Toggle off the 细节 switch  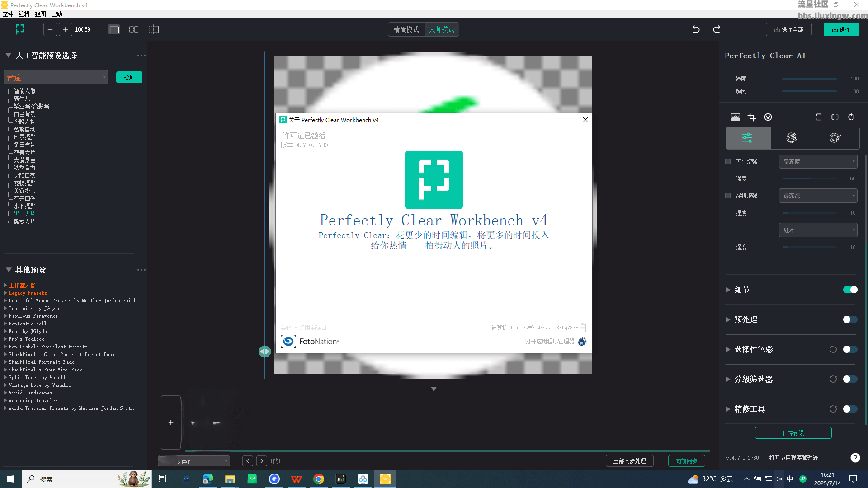[850, 290]
